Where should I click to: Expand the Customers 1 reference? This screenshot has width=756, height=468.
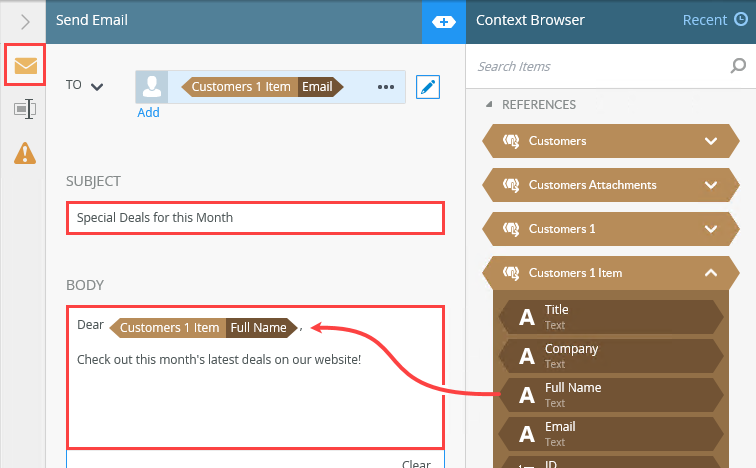[711, 229]
